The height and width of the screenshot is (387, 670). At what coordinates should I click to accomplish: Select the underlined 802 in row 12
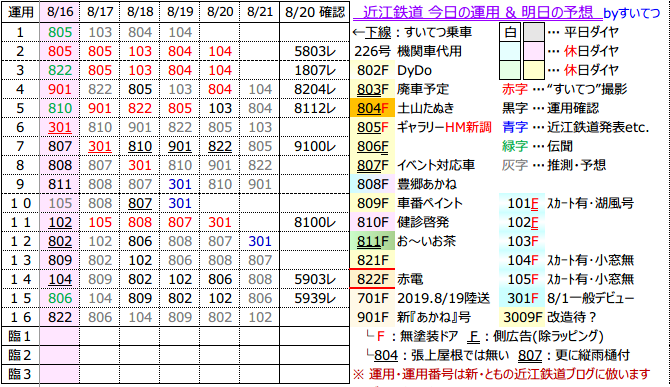pos(60,241)
